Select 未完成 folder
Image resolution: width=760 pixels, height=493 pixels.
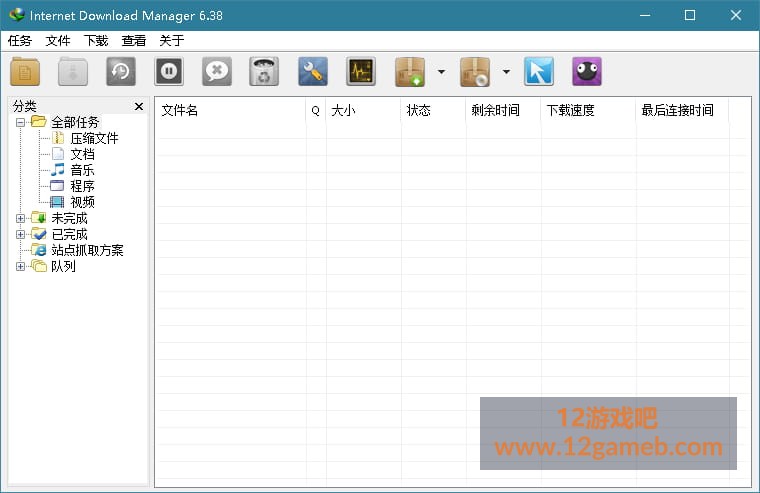click(x=69, y=218)
